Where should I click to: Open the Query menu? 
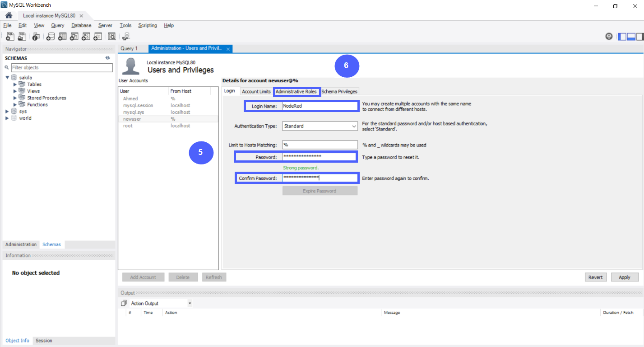coord(58,25)
